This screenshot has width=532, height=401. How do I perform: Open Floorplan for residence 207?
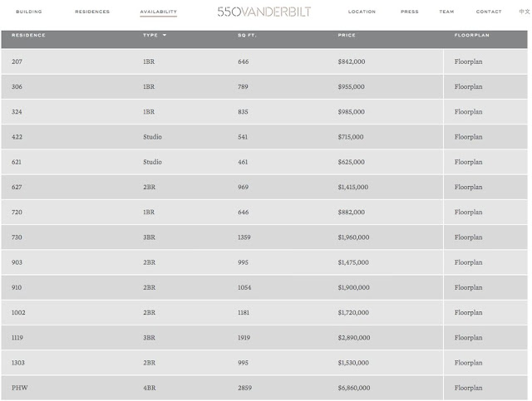[x=468, y=61]
